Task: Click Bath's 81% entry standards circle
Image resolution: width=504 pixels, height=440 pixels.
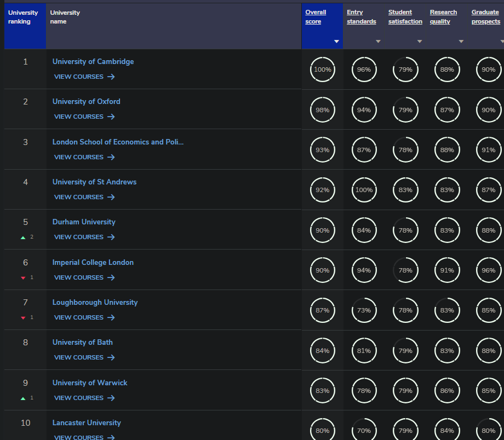Action: click(364, 351)
